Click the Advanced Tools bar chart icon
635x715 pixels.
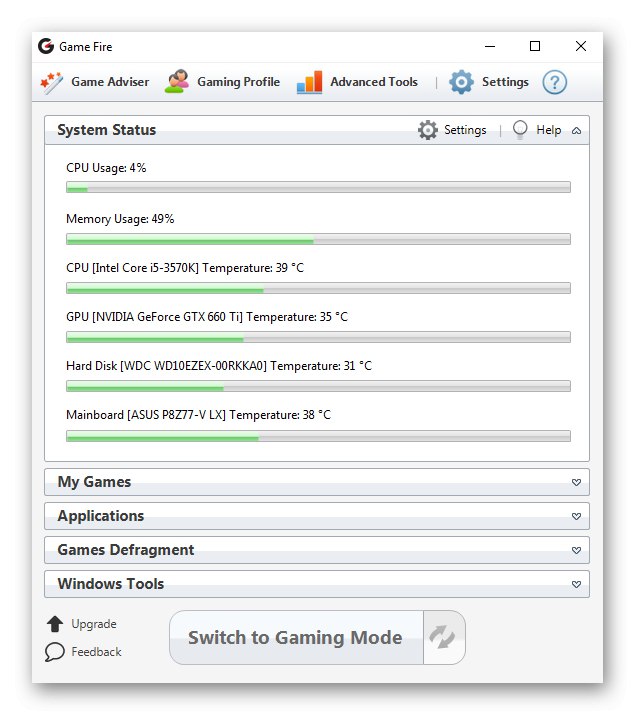[x=310, y=83]
